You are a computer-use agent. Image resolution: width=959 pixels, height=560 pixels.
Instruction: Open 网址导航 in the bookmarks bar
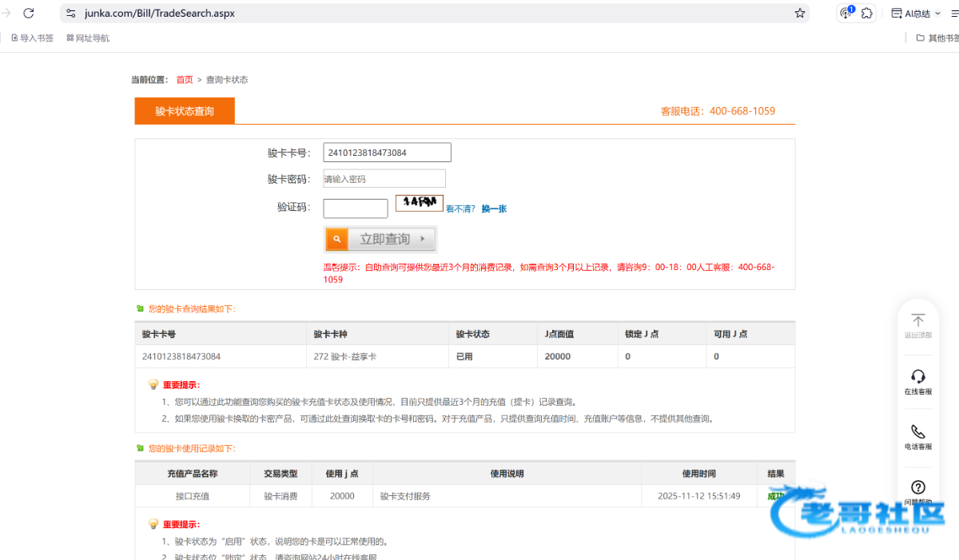(88, 38)
